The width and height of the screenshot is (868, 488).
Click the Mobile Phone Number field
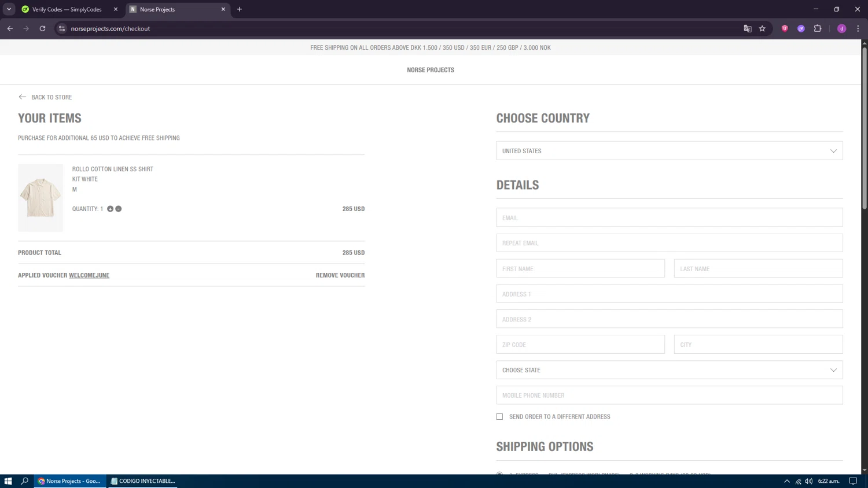click(670, 395)
